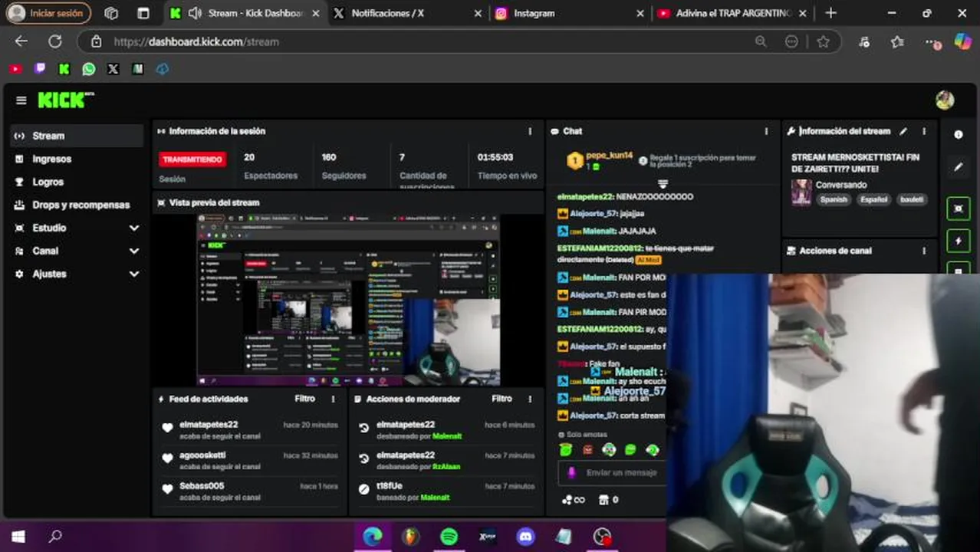The image size is (980, 552).
Task: Click the pencil icon in right sidebar
Action: (x=958, y=167)
